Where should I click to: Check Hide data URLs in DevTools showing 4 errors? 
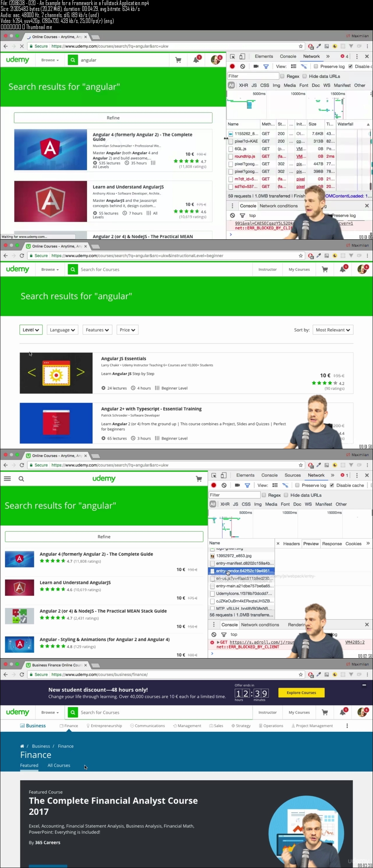305,76
